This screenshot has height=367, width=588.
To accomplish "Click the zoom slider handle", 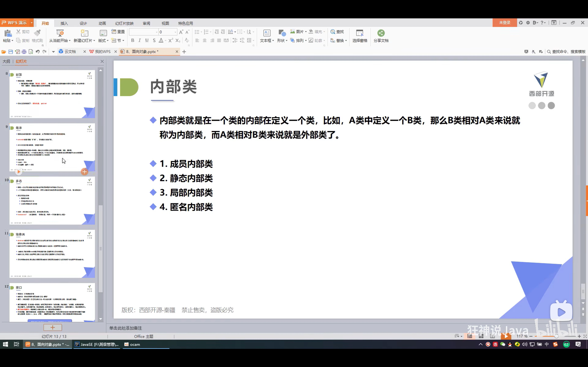I will [556, 336].
